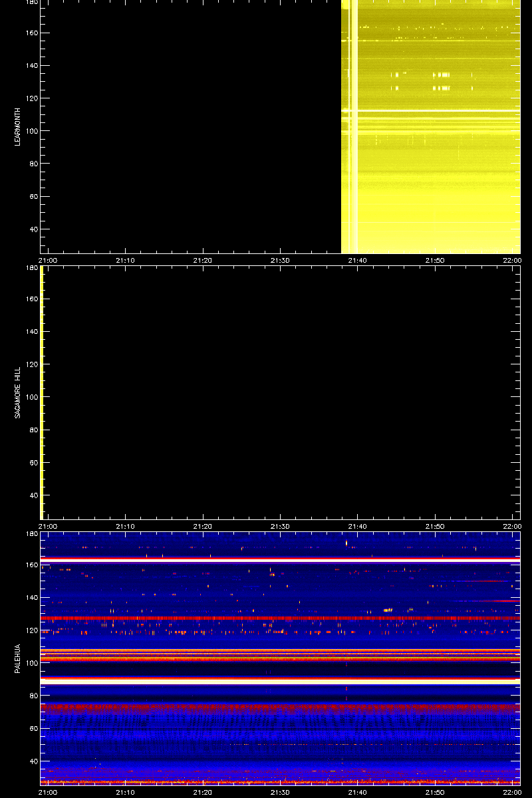Select the 21:00 time label under the Learmonth panel

(48, 261)
